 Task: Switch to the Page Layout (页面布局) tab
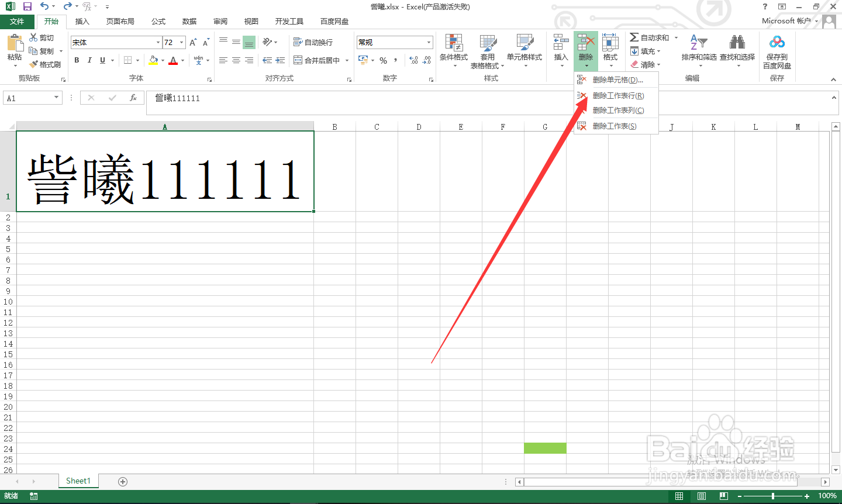(120, 22)
